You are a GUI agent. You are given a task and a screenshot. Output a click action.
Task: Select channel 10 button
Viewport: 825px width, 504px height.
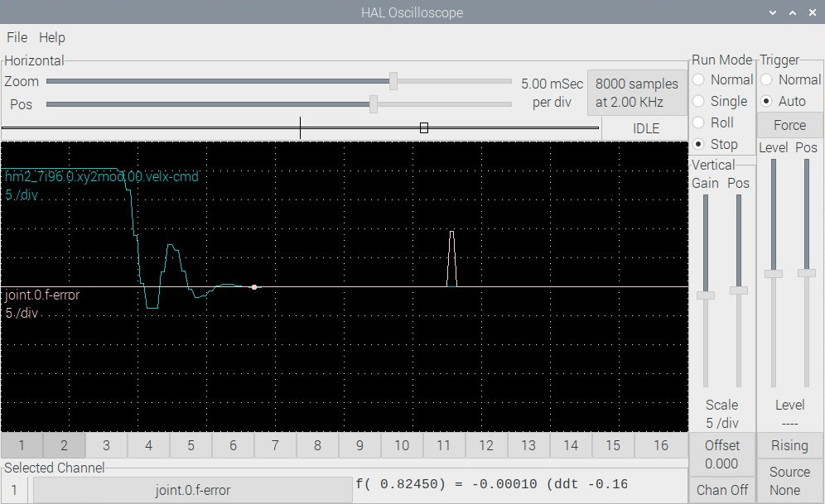point(402,445)
